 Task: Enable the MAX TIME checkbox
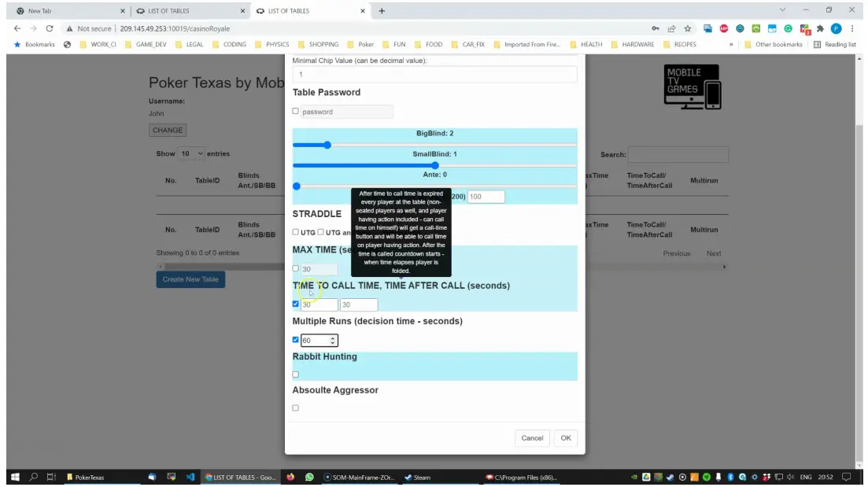coord(296,268)
